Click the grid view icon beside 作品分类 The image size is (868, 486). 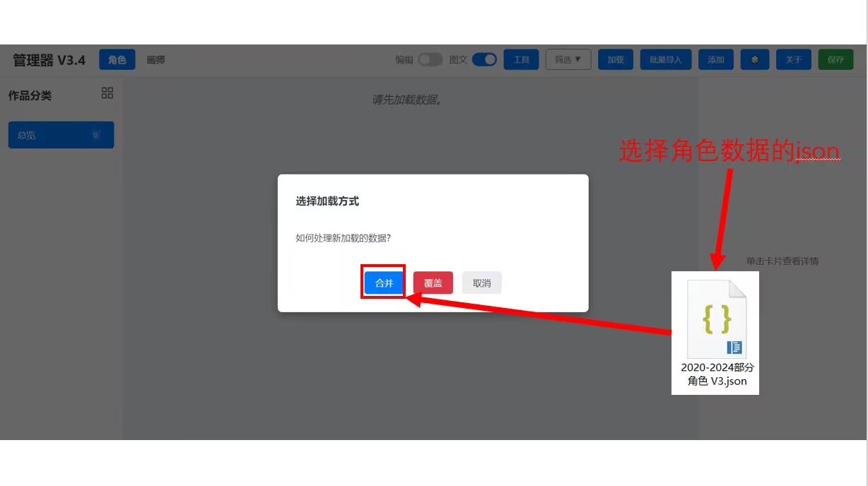coord(107,93)
